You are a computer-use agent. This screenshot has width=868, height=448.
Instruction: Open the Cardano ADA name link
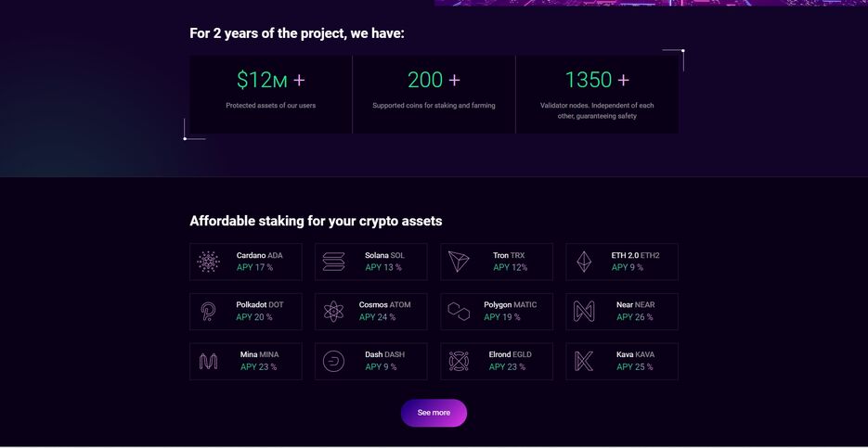(259, 255)
